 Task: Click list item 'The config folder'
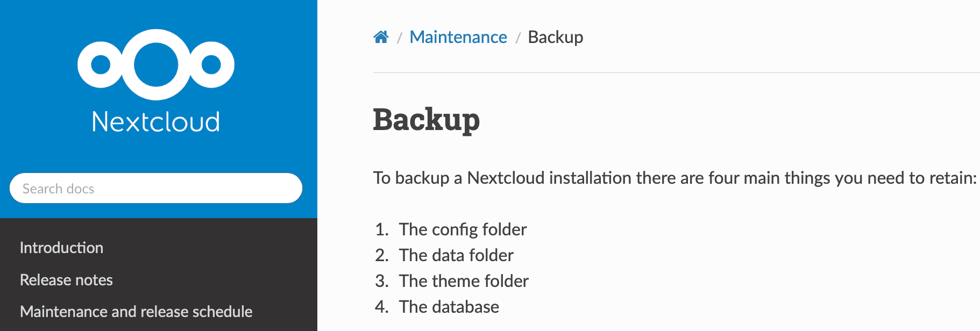462,229
